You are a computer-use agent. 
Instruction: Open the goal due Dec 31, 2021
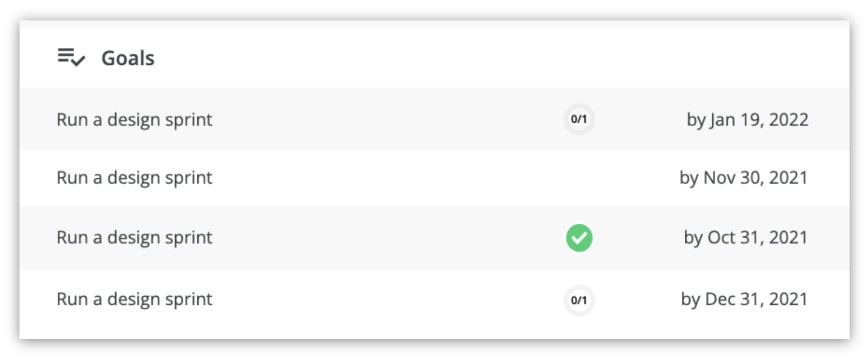(x=434, y=300)
